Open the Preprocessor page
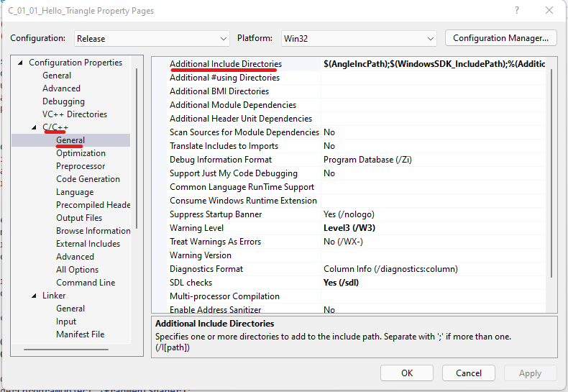This screenshot has width=568, height=392. coord(81,166)
